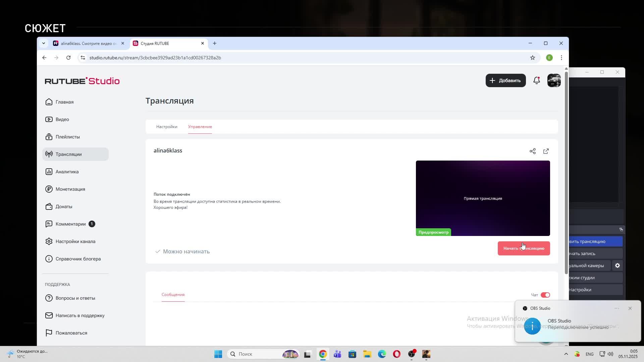Switch to the Настройки tab
Viewport: 644px width, 362px height.
167,127
